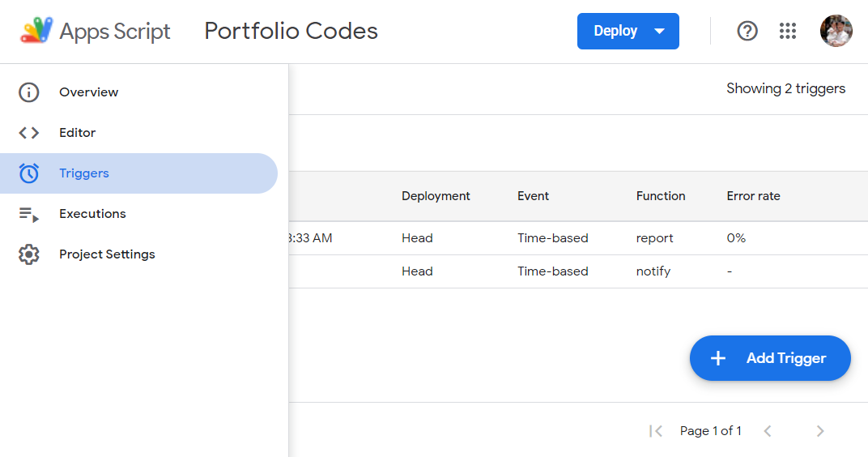868x457 pixels.
Task: Select Overview in the sidebar menu
Action: (x=89, y=92)
